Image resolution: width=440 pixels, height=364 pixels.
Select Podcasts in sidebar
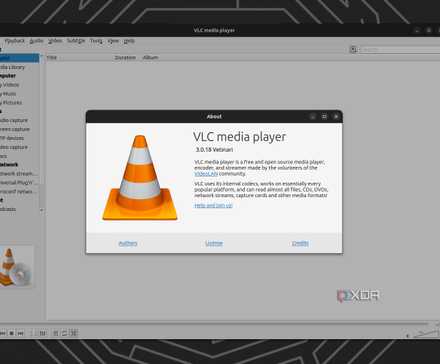tap(8, 209)
